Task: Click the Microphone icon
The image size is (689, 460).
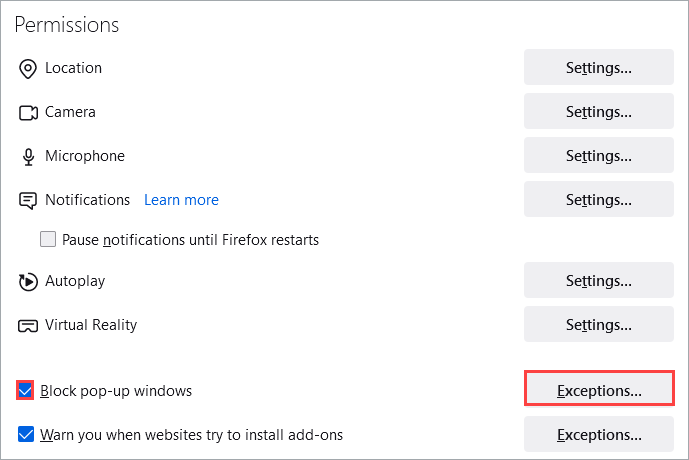Action: pos(29,157)
